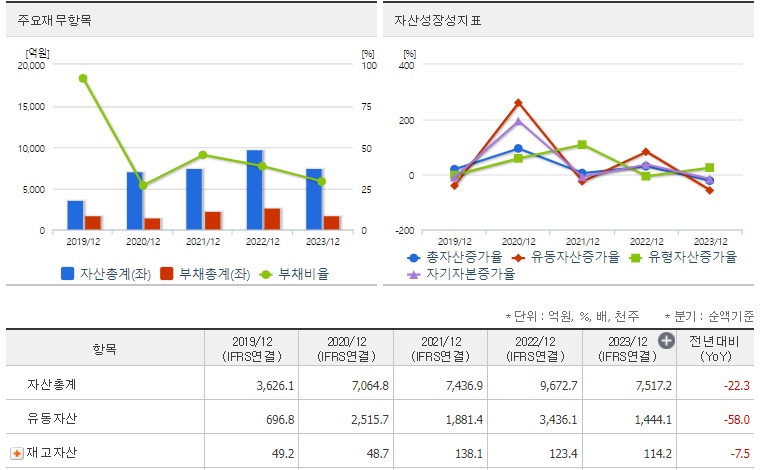Toggle the 부채총계(좌) legend item

click(x=205, y=274)
